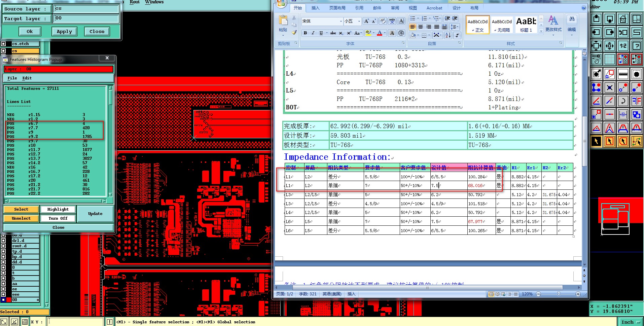
Task: Click the ruler measure tool icon
Action: pyautogui.click(x=623, y=74)
